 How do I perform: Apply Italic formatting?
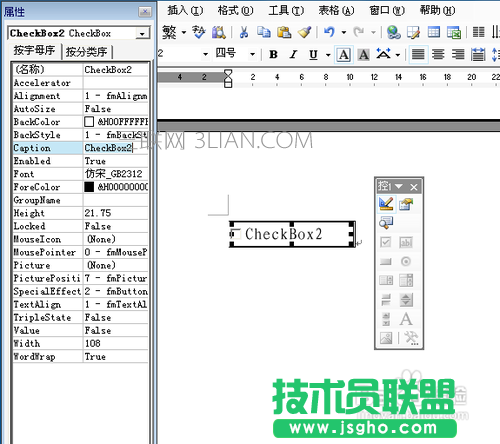tap(293, 54)
